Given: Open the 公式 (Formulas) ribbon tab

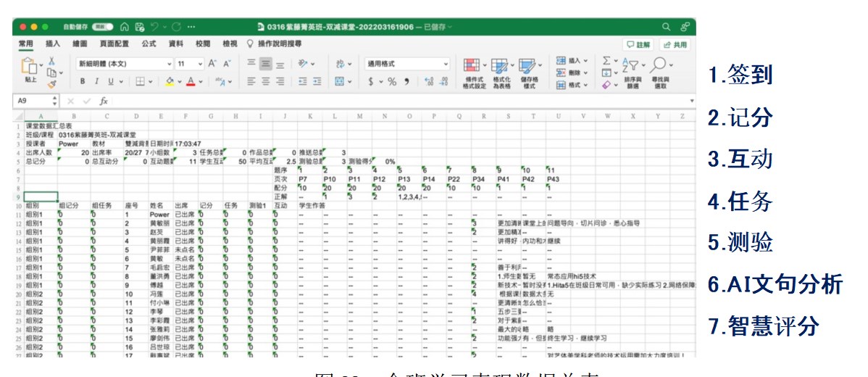Looking at the screenshot, I should (x=149, y=44).
